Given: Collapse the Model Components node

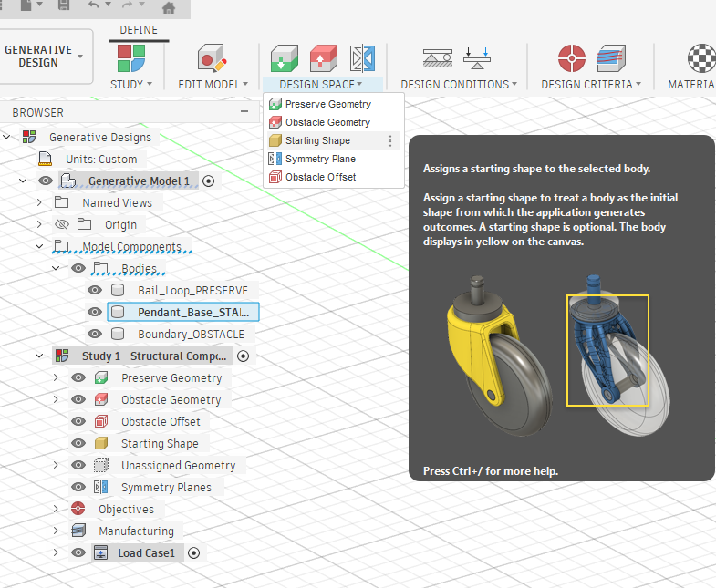Looking at the screenshot, I should point(39,246).
